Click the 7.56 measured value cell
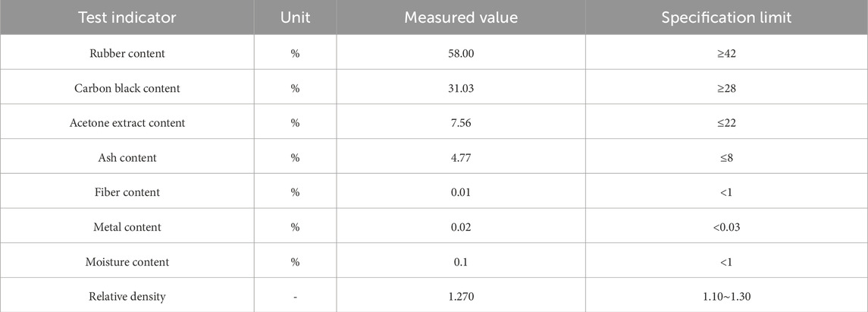 [x=460, y=123]
